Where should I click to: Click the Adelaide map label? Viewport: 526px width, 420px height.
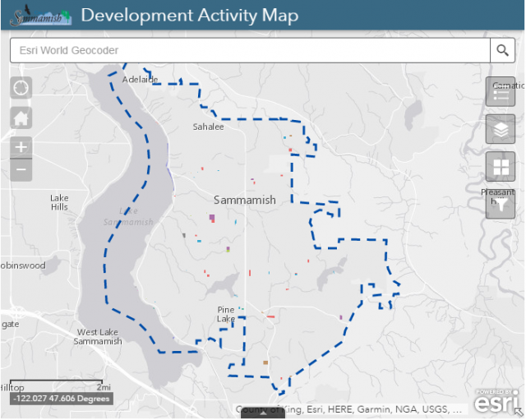pyautogui.click(x=140, y=80)
